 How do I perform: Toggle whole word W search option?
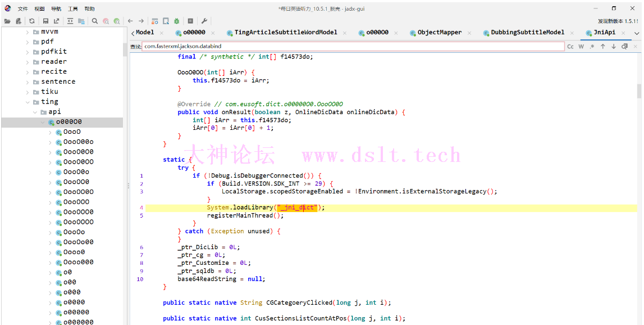coord(582,47)
